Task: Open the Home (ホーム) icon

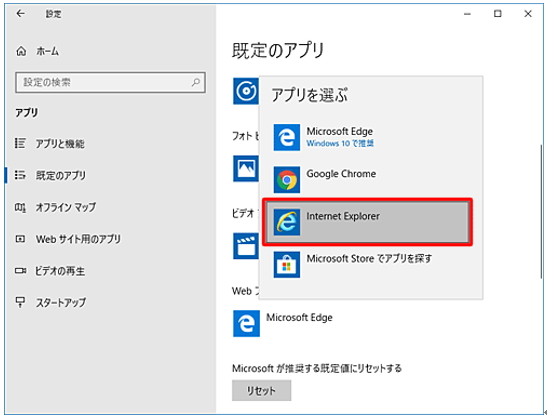Action: [21, 52]
